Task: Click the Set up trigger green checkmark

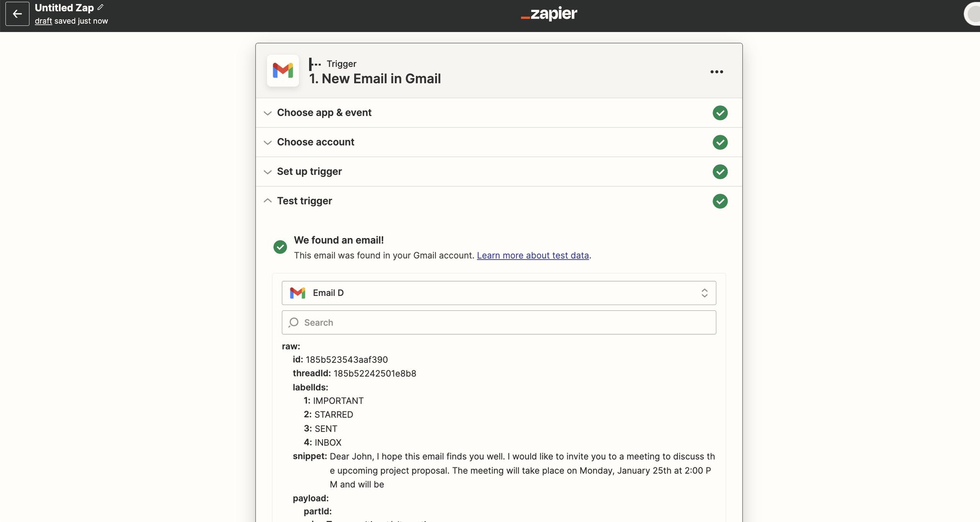Action: click(x=720, y=171)
